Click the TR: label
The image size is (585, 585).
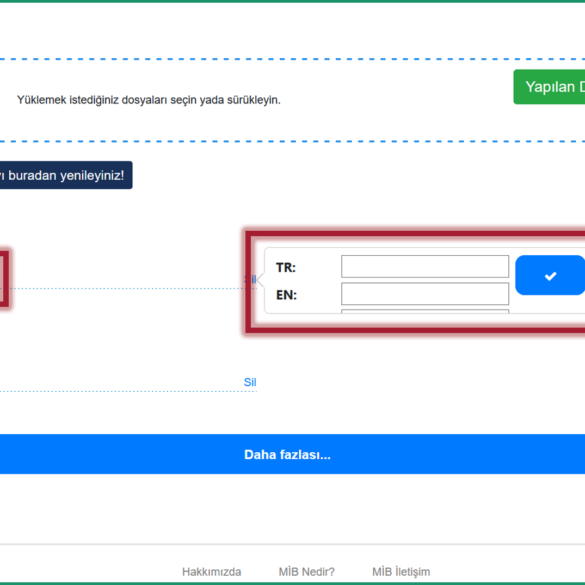click(286, 268)
